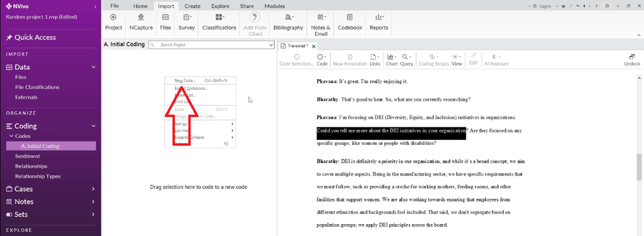Open Relationship Types in sidebar
Image resolution: width=644 pixels, height=236 pixels.
click(x=38, y=176)
